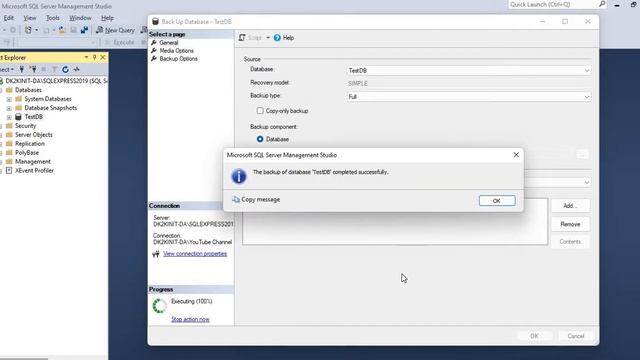
Task: Select the Databases folder
Action: pyautogui.click(x=28, y=90)
